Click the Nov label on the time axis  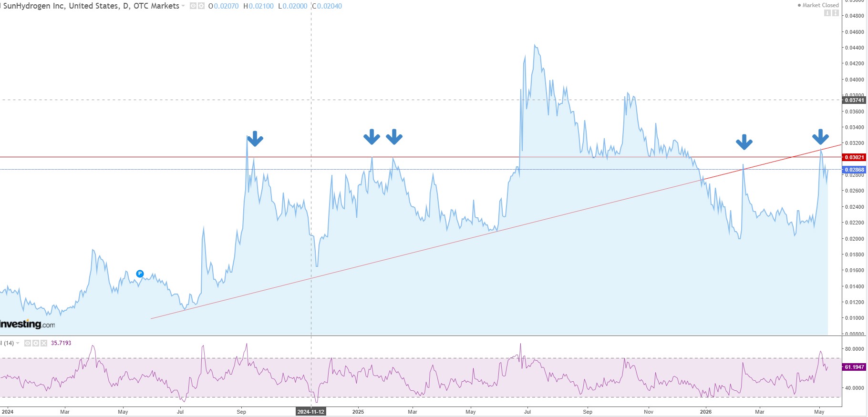(649, 412)
